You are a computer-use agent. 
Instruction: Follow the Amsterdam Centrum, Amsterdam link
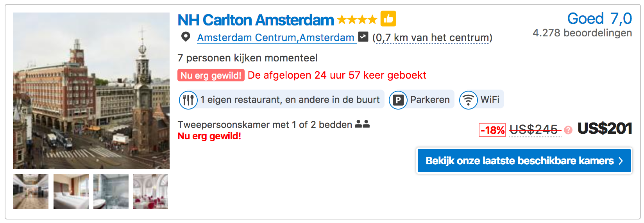[275, 38]
